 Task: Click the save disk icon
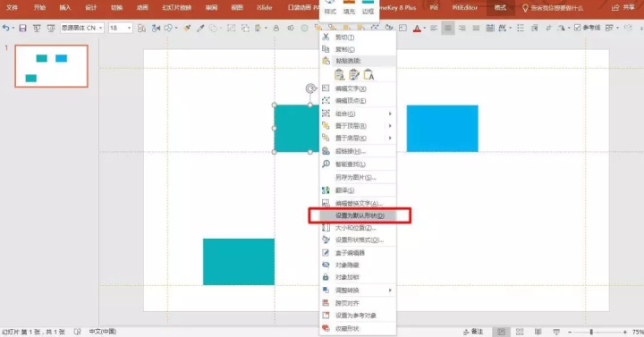[x=22, y=28]
